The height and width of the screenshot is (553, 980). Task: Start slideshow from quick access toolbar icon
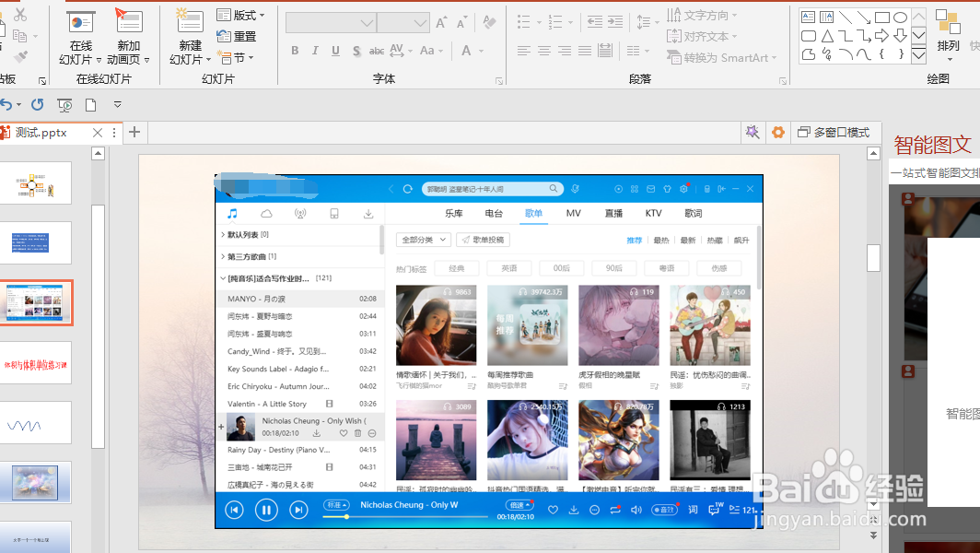point(64,105)
